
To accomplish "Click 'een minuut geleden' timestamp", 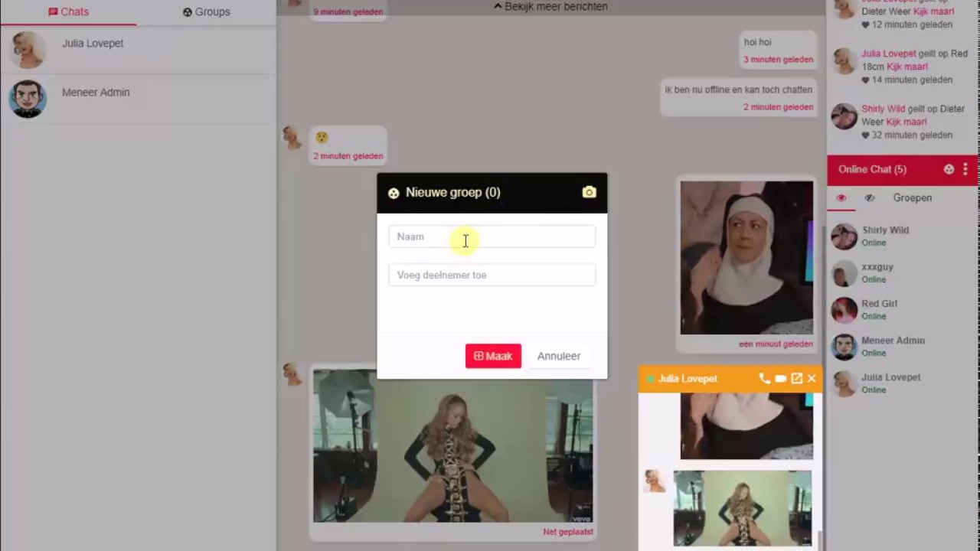I will click(x=776, y=344).
